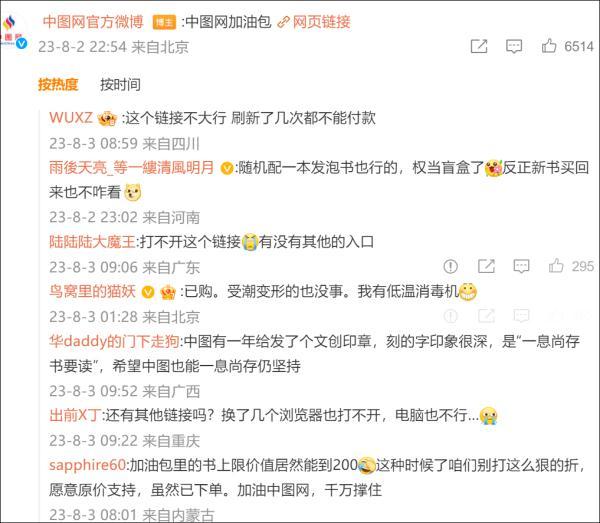Visit user WUXZ's profile
Screen dimensions: 600x523
click(x=71, y=117)
